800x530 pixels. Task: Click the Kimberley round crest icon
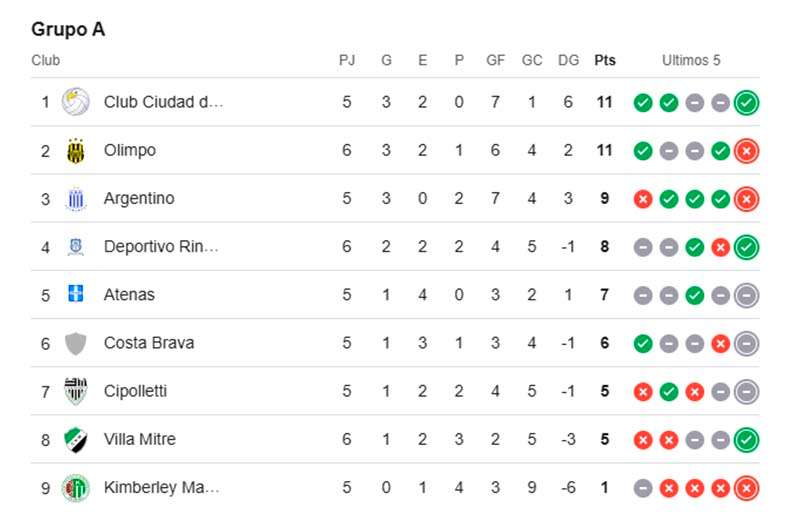tap(76, 488)
